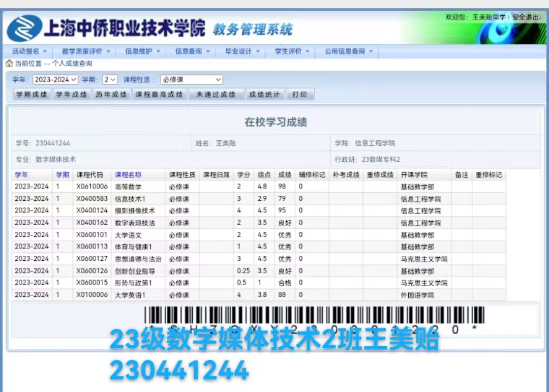Click the 学期成绩 button

[32, 94]
